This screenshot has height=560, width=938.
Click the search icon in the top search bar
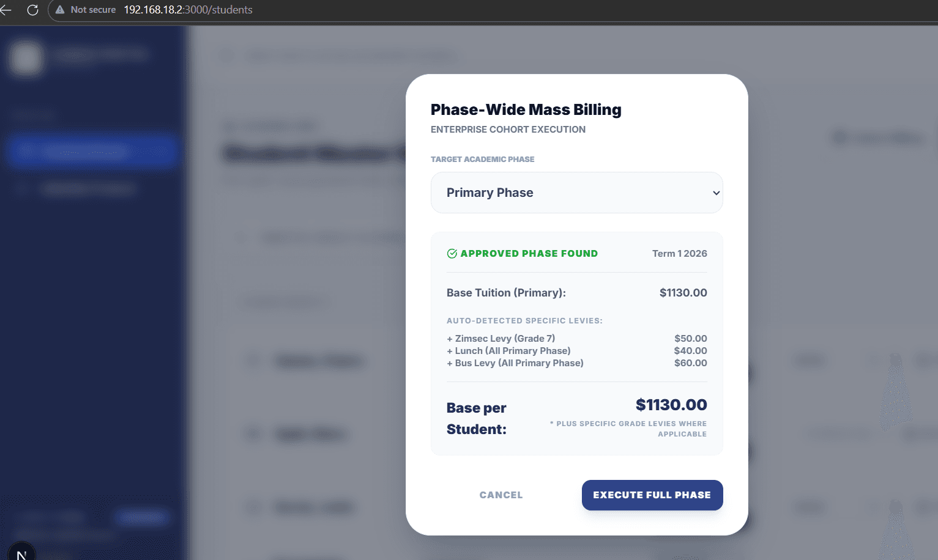226,56
